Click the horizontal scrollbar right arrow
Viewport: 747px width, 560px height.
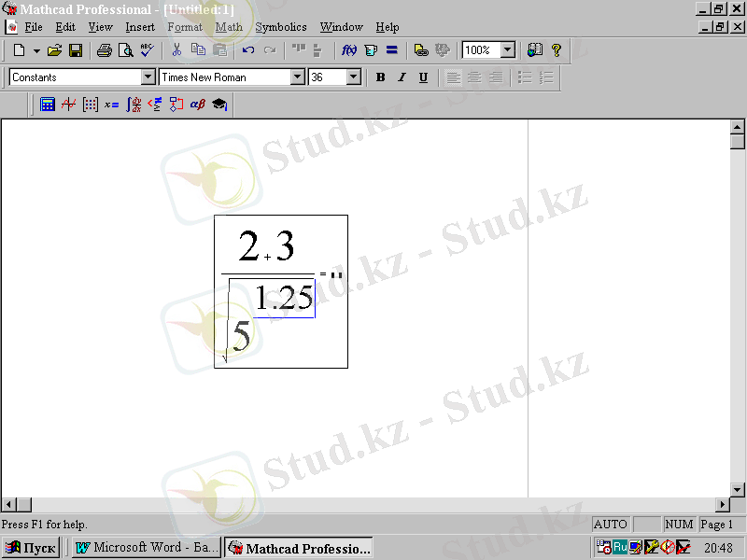coord(723,504)
